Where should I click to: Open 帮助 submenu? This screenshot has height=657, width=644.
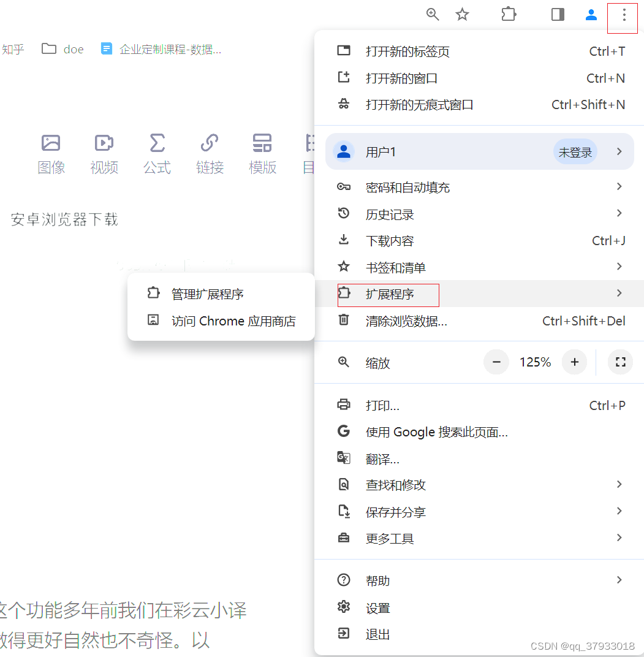click(x=479, y=580)
